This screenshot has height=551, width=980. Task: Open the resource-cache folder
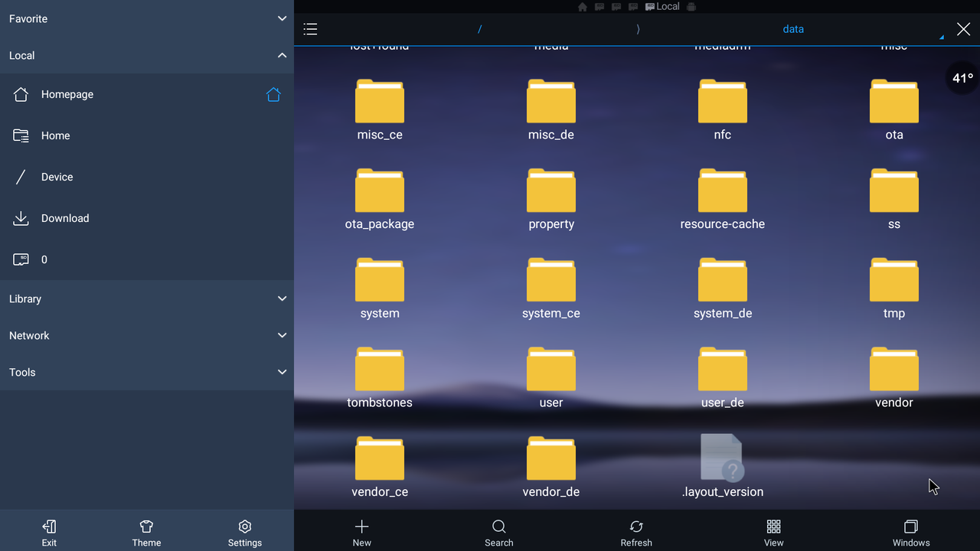723,199
